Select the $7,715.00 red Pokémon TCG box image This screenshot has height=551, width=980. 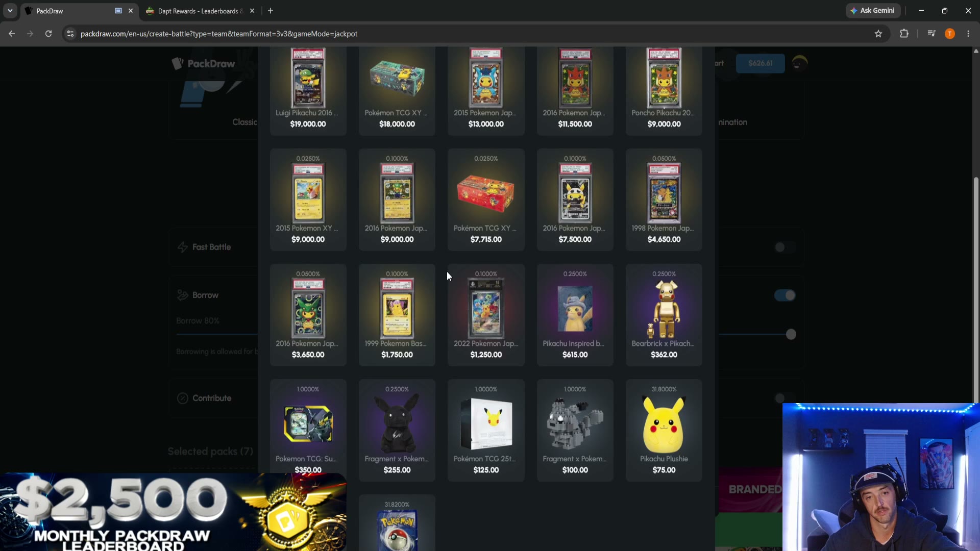(x=486, y=193)
